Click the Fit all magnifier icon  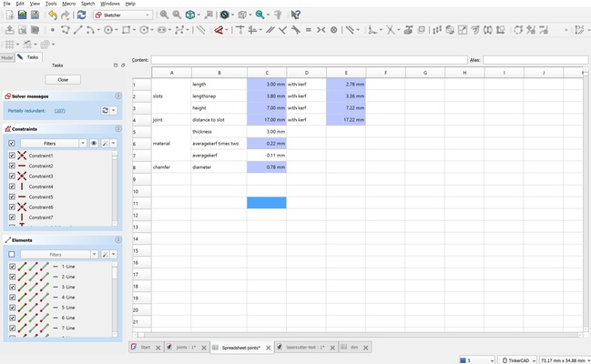164,15
